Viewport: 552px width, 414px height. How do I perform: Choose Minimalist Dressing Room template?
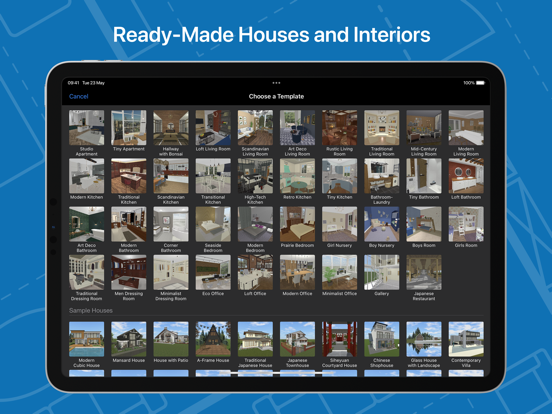pyautogui.click(x=171, y=272)
